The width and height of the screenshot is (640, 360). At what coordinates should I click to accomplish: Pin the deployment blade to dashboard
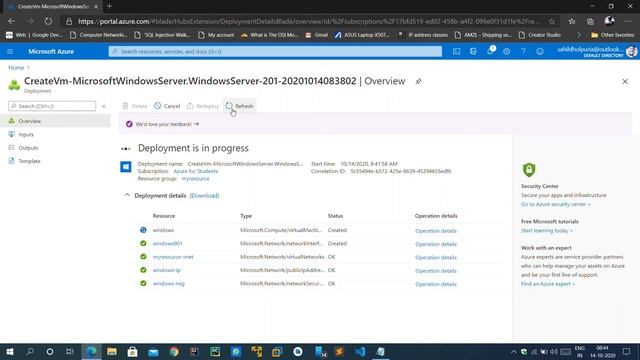point(418,81)
